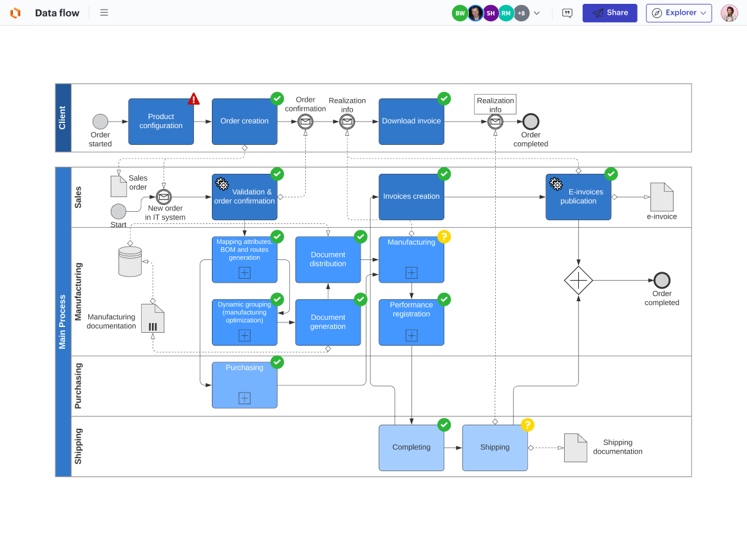Click the green checkmark on Order creation
Image resolution: width=747 pixels, height=560 pixels.
coord(278,98)
